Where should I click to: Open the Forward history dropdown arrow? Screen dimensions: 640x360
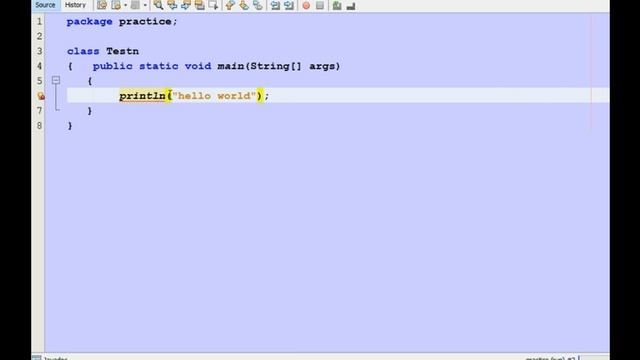pyautogui.click(x=145, y=5)
